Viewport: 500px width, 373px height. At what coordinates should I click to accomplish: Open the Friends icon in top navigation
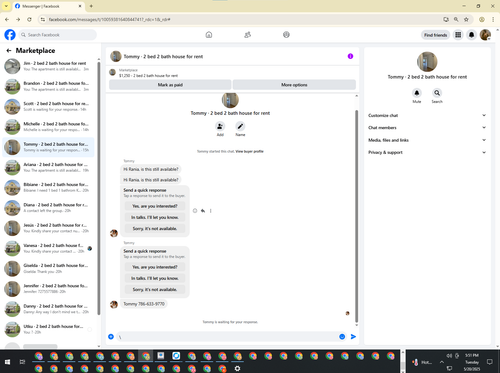(x=247, y=35)
